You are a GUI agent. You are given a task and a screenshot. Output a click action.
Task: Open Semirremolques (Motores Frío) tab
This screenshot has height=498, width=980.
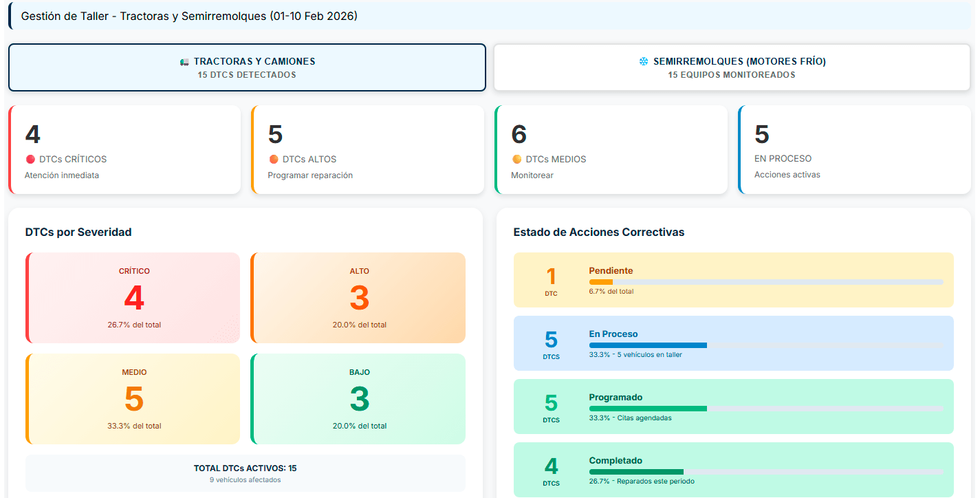pyautogui.click(x=732, y=67)
